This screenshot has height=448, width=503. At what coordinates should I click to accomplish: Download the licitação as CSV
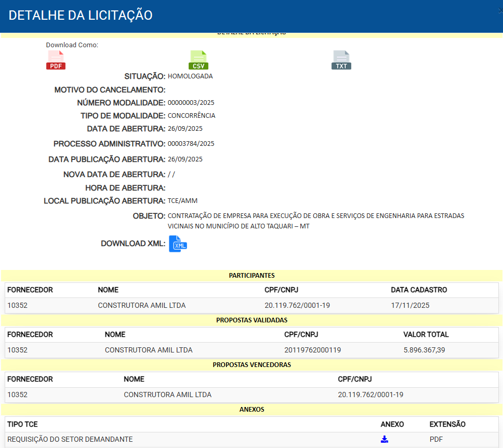(198, 60)
